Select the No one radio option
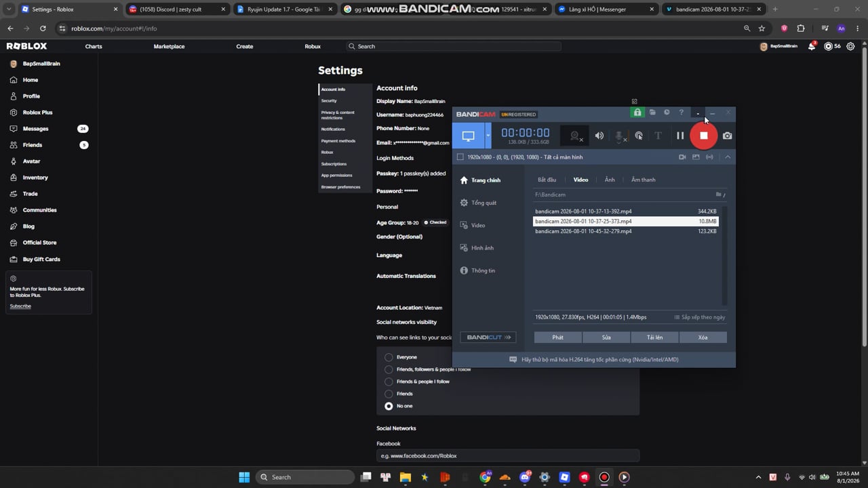The height and width of the screenshot is (488, 868). coord(389,406)
